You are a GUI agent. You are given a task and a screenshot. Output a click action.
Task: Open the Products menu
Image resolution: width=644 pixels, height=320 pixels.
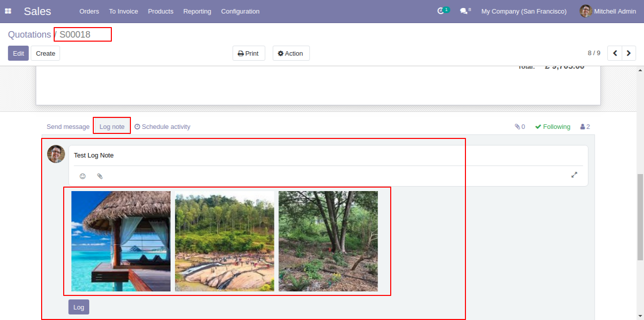pyautogui.click(x=160, y=11)
